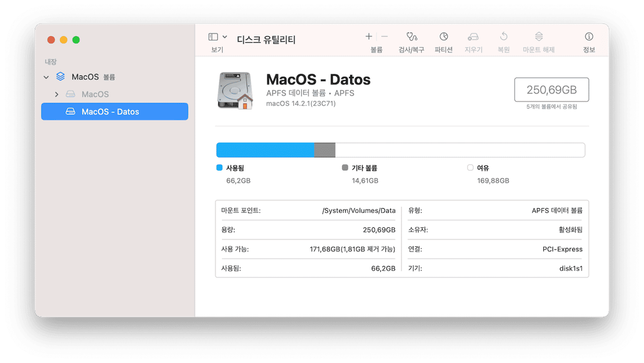Click the MacOS - Datos title heading
Image resolution: width=644 pixels, height=363 pixels.
(318, 79)
